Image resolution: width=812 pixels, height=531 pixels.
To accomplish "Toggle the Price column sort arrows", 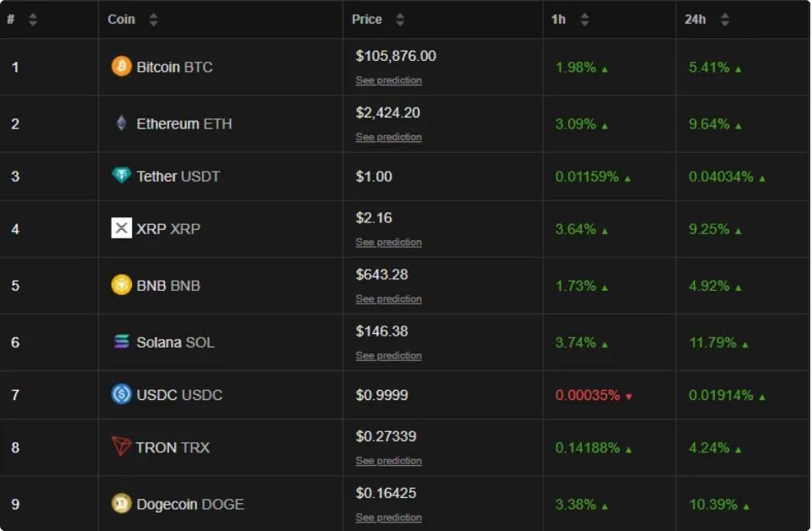I will point(398,19).
